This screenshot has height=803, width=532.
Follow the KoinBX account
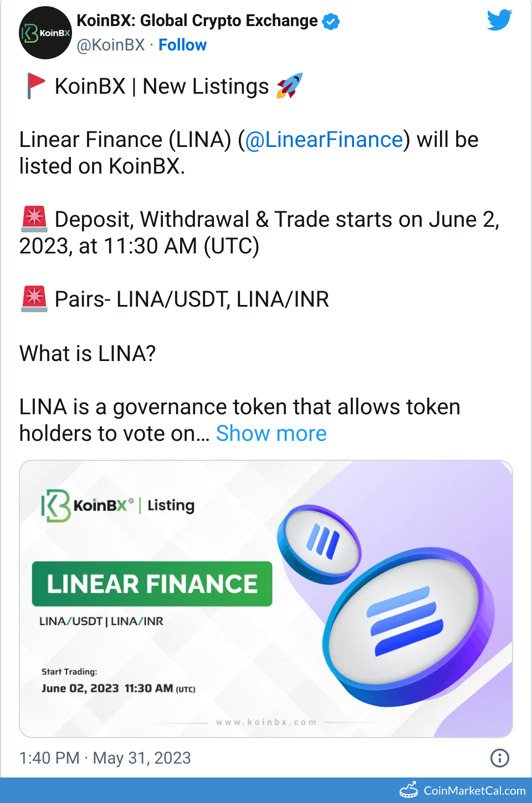pos(182,45)
